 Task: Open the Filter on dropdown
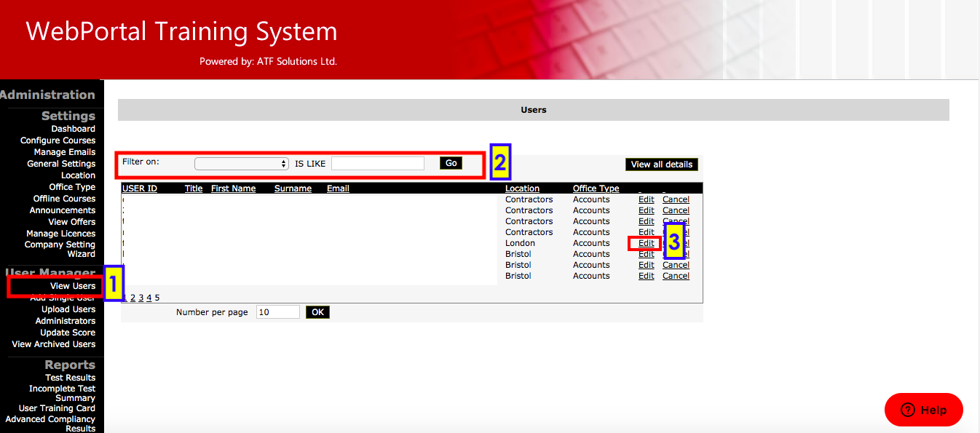(x=242, y=164)
